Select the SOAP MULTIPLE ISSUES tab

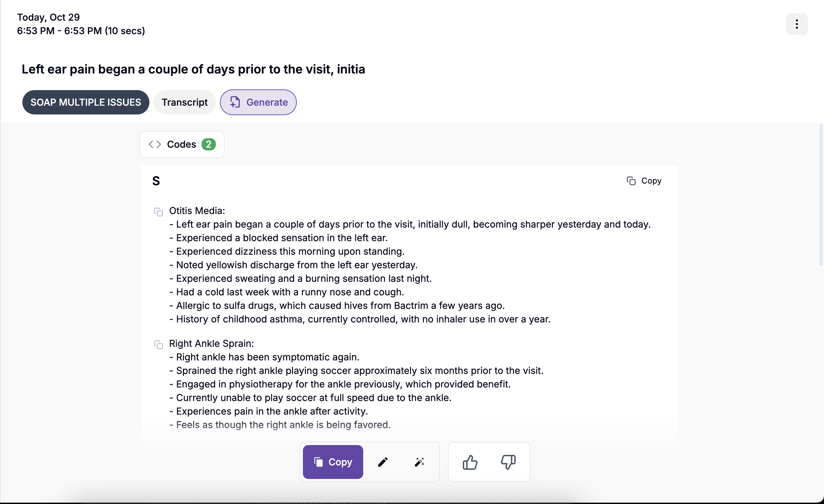pos(86,102)
